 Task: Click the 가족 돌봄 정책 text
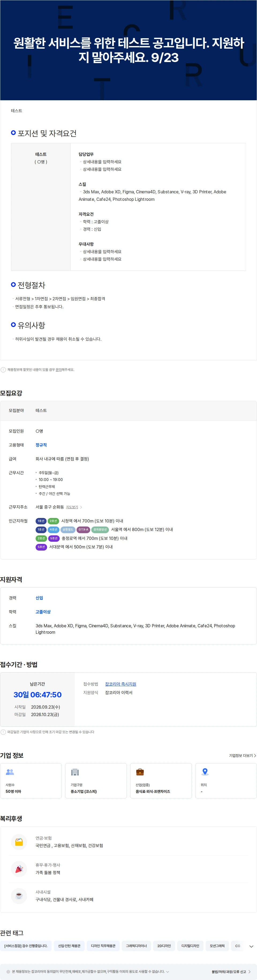click(48, 872)
